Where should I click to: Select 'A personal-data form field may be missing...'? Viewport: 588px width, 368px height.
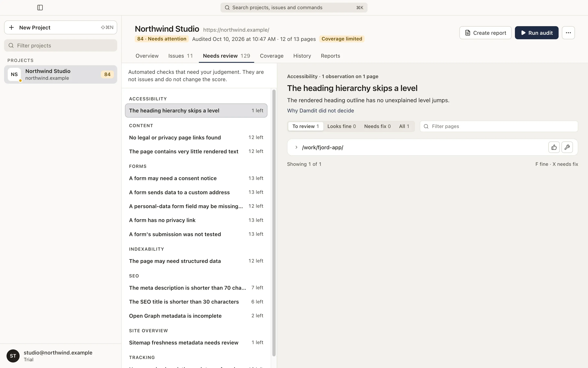click(196, 206)
